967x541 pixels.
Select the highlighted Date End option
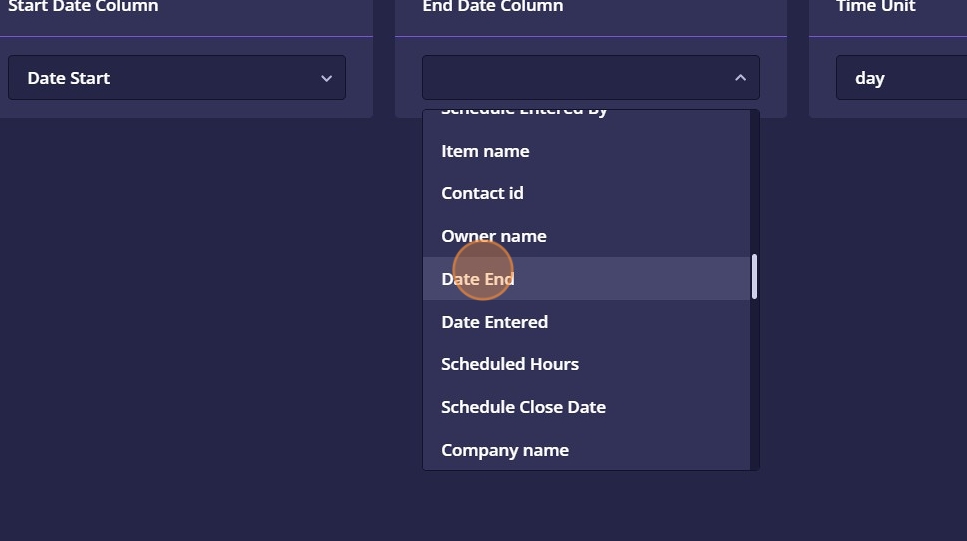478,279
